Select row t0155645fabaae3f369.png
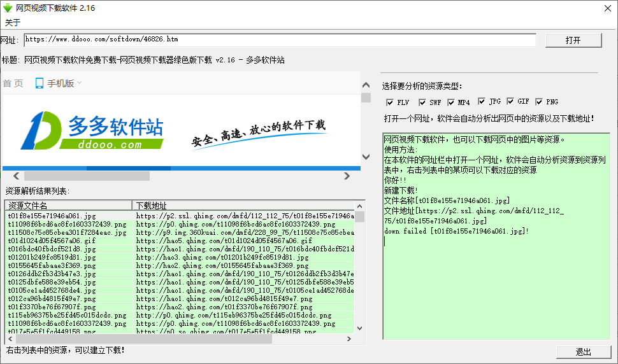Screen dimensions: 618x364 point(180,265)
